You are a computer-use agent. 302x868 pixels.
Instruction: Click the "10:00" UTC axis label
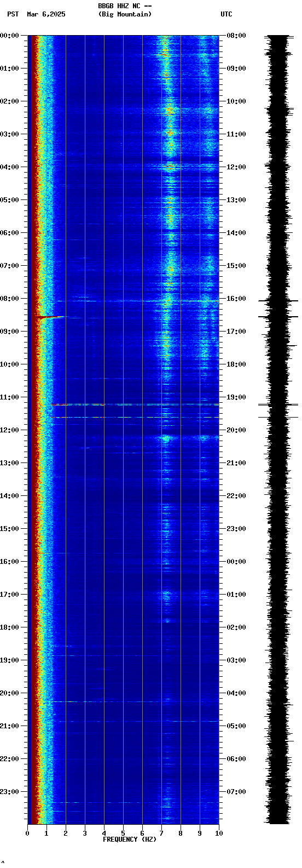tap(236, 101)
